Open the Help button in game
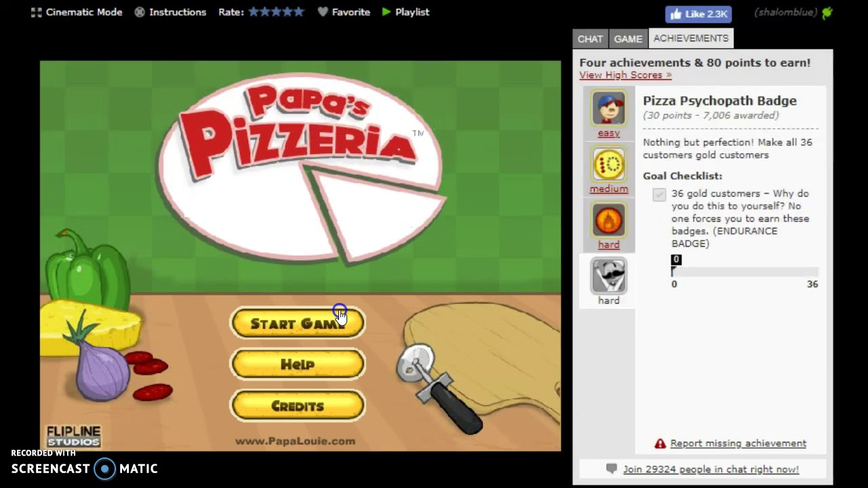 tap(298, 365)
